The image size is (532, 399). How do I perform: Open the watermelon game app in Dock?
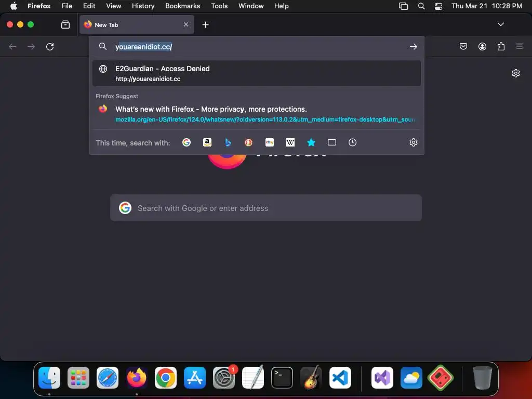[441, 378]
